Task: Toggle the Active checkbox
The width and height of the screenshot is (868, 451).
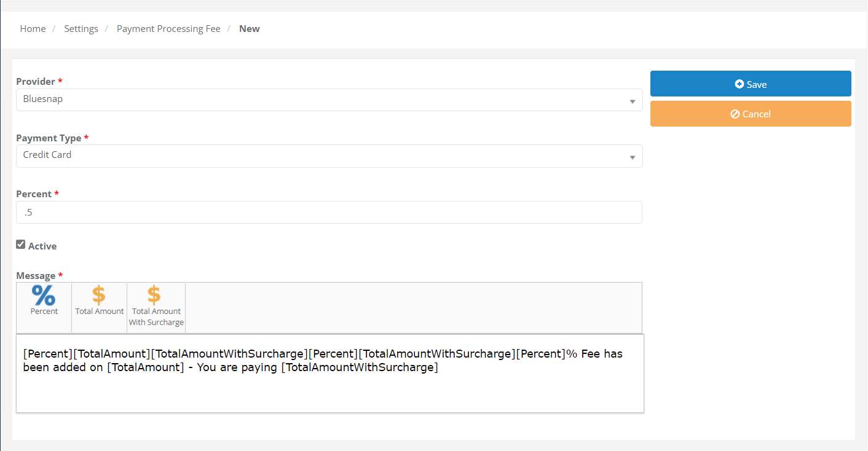Action: pyautogui.click(x=21, y=245)
